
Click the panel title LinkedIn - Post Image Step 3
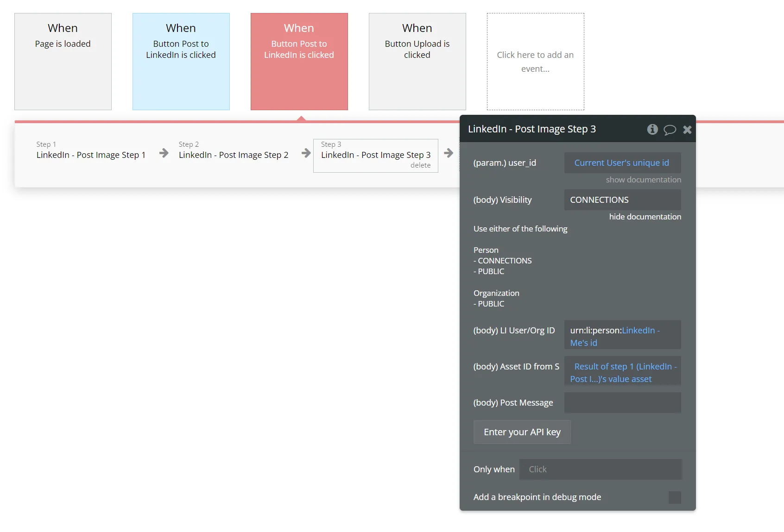[532, 129]
